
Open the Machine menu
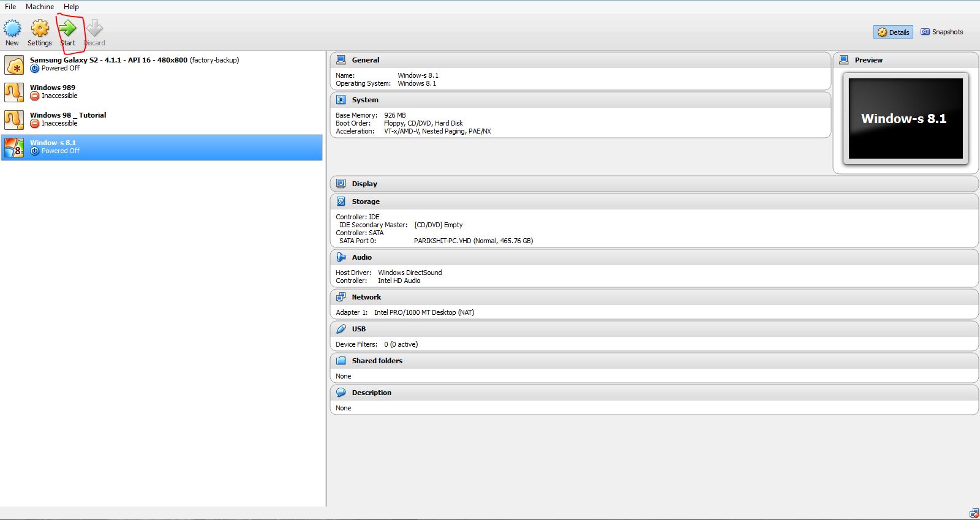pyautogui.click(x=40, y=7)
